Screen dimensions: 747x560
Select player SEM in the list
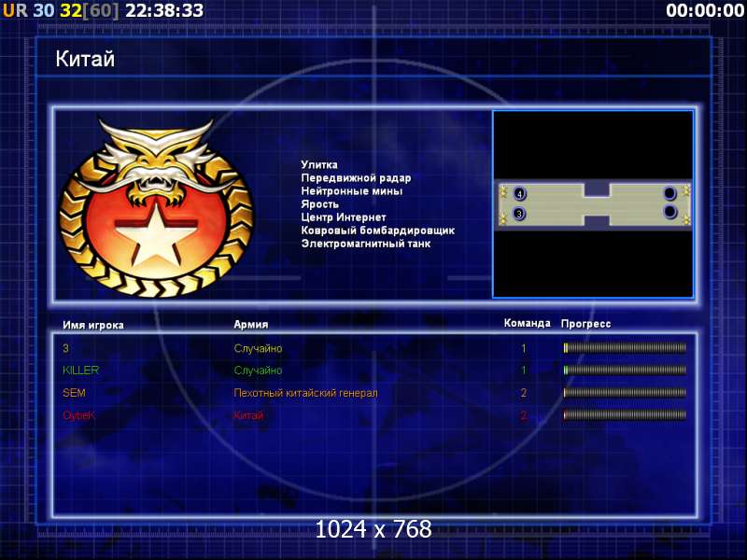point(74,393)
